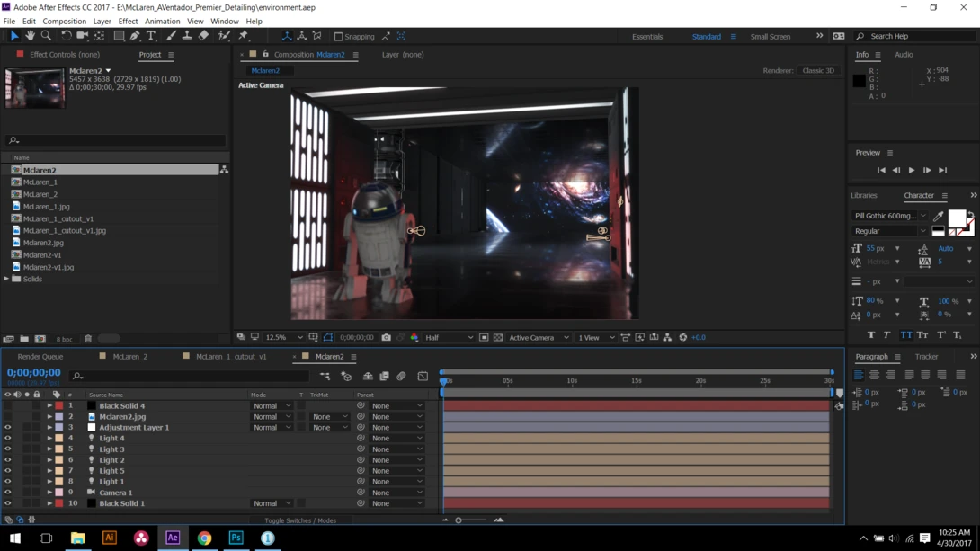Switch to the Render Queue tab
The image size is (980, 551).
40,357
